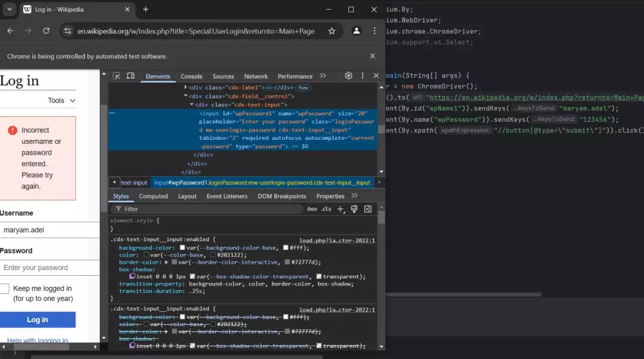644x359 pixels.
Task: Click the element.style rule block
Action: pyautogui.click(x=243, y=224)
